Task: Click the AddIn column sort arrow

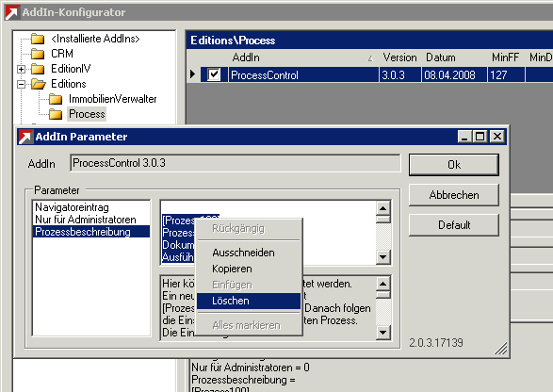Action: pos(370,58)
